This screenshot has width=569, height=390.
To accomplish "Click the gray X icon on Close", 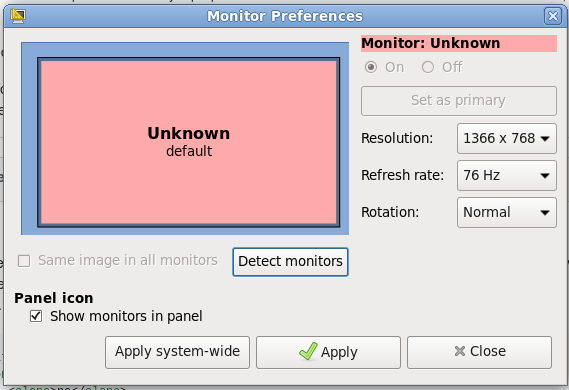I will (x=460, y=351).
